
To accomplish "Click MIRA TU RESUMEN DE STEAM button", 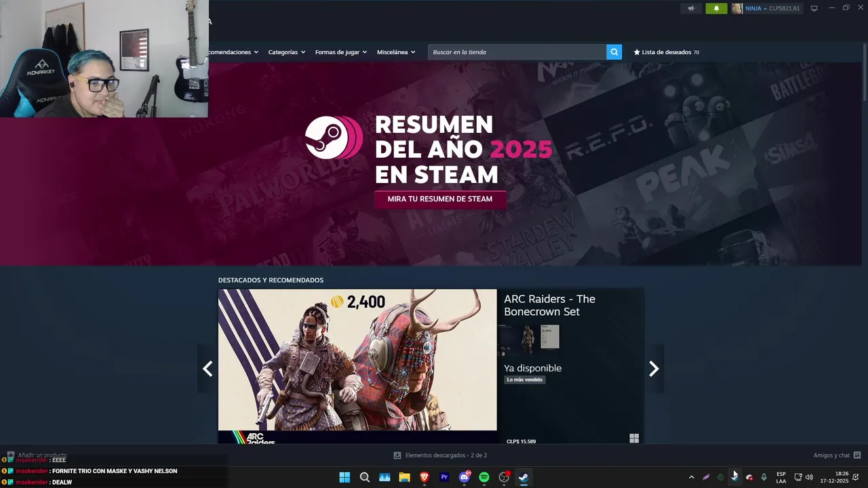I will (x=440, y=199).
